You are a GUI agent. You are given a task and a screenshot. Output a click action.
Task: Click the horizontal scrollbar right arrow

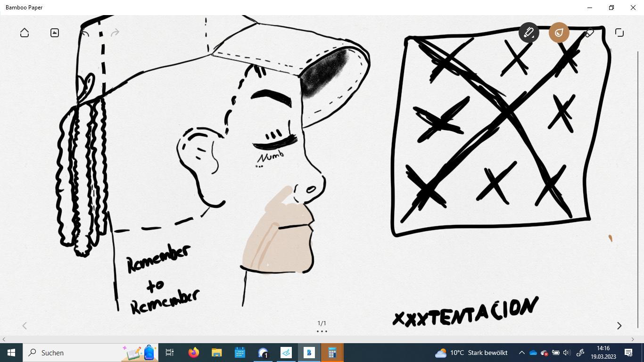[633, 339]
